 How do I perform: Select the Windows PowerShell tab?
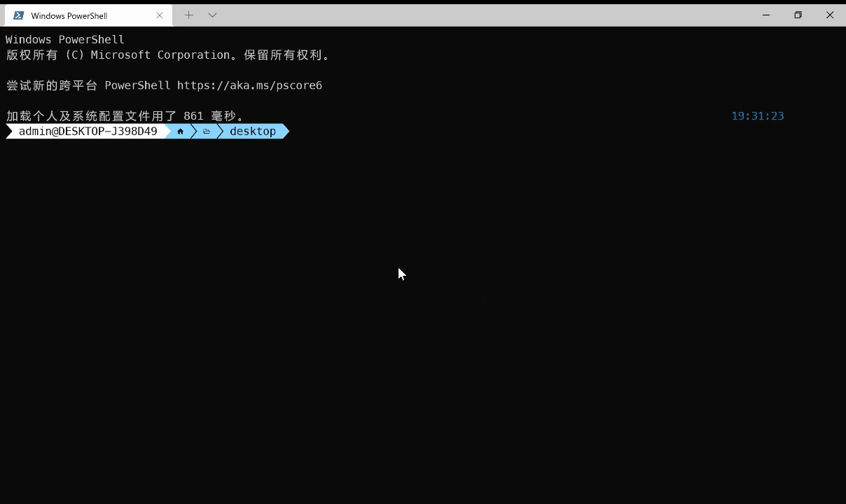pyautogui.click(x=77, y=15)
